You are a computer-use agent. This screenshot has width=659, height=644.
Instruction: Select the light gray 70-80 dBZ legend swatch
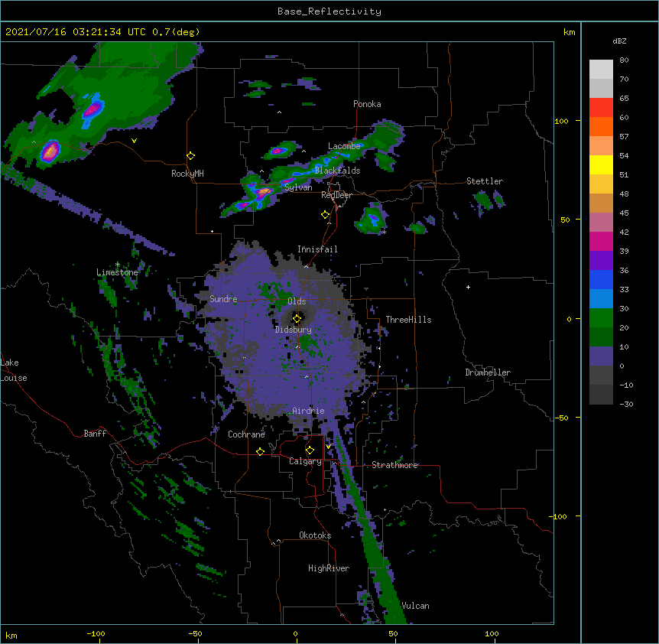[601, 70]
